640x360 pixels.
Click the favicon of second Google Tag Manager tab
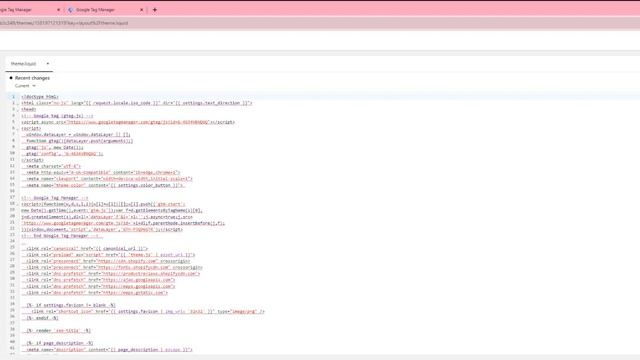click(x=70, y=9)
